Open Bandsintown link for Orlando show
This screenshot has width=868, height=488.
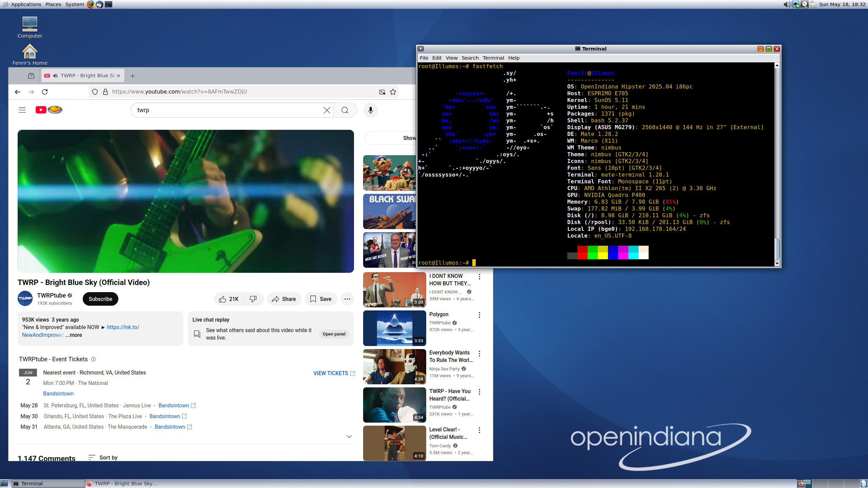coord(168,416)
